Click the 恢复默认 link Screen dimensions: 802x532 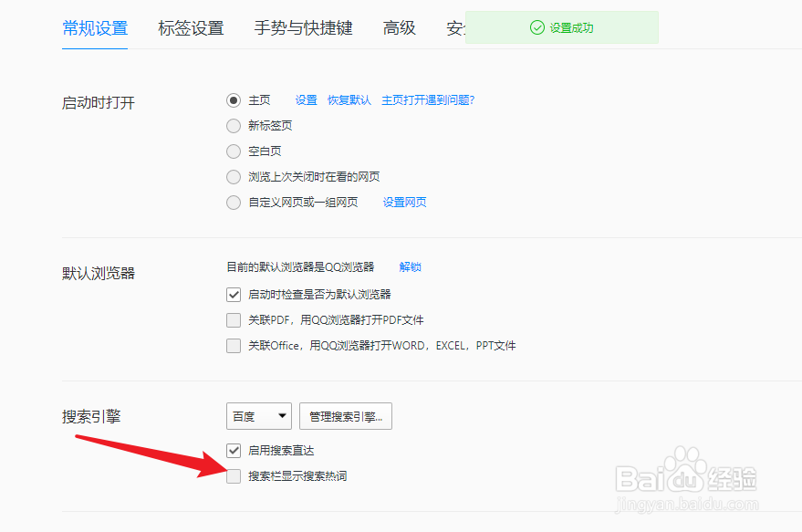349,100
